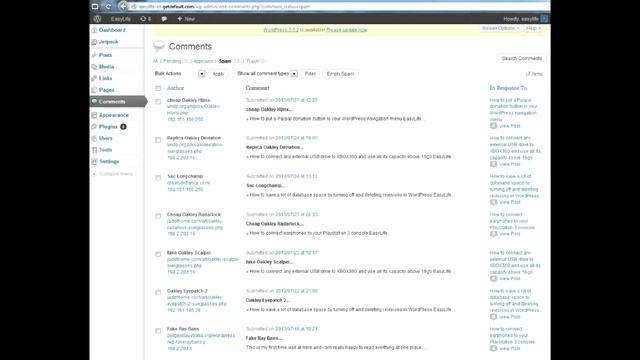Check the Oakley Eyepatch 2 comment checkbox
Viewport: 640px width, 360px height.
[x=158, y=293]
